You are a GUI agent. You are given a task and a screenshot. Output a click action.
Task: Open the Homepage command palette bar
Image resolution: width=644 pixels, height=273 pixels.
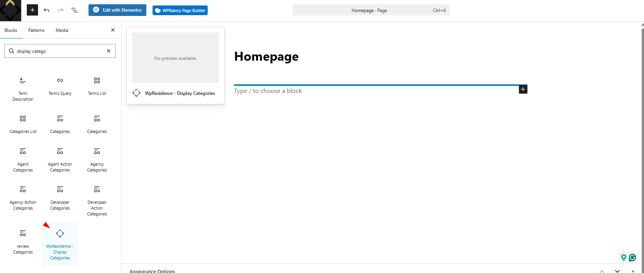click(x=371, y=10)
